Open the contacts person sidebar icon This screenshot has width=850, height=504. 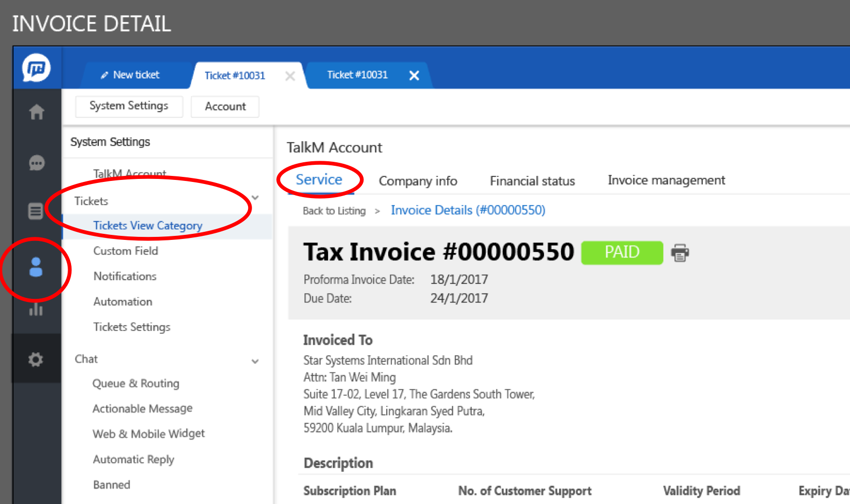36,267
